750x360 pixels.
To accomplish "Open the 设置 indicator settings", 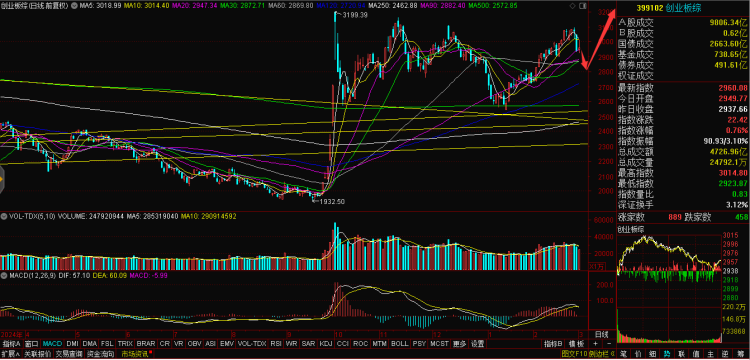I will click(477, 344).
